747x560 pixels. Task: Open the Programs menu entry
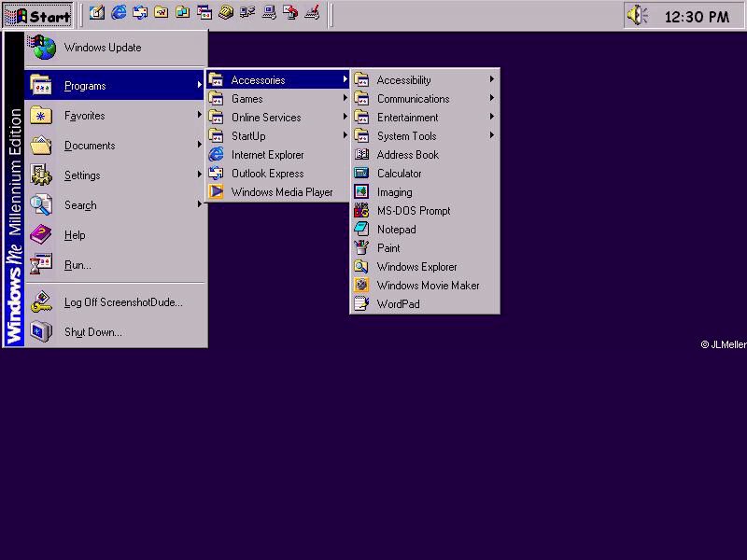click(x=115, y=86)
